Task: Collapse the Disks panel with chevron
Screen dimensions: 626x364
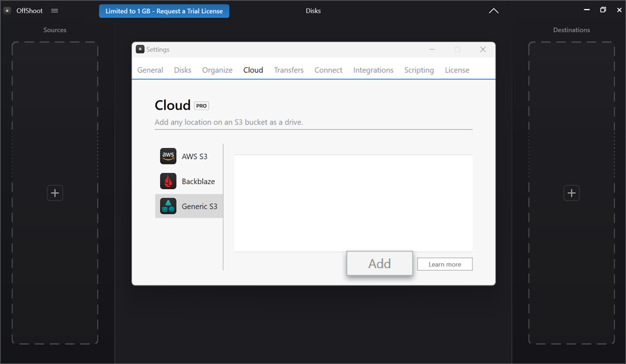Action: tap(493, 11)
